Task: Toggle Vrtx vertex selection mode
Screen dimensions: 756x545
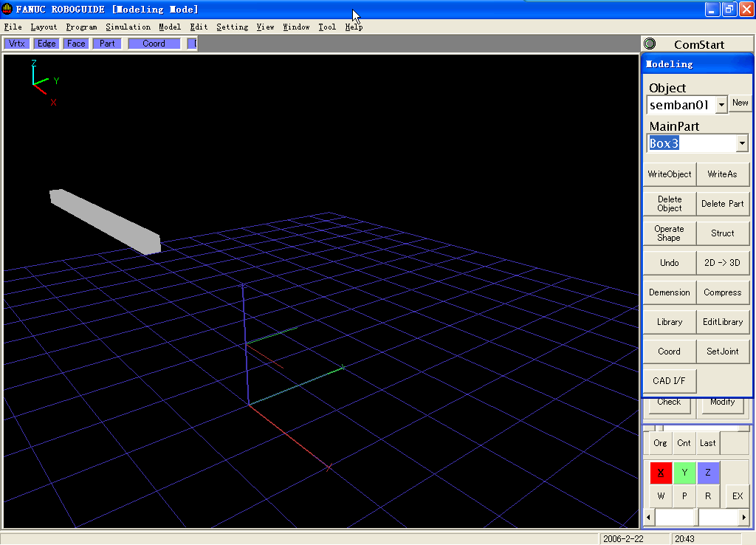Action: click(x=17, y=44)
